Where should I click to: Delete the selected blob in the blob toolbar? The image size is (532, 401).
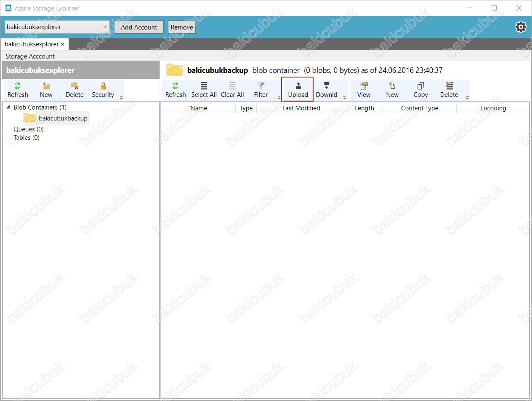click(x=449, y=90)
